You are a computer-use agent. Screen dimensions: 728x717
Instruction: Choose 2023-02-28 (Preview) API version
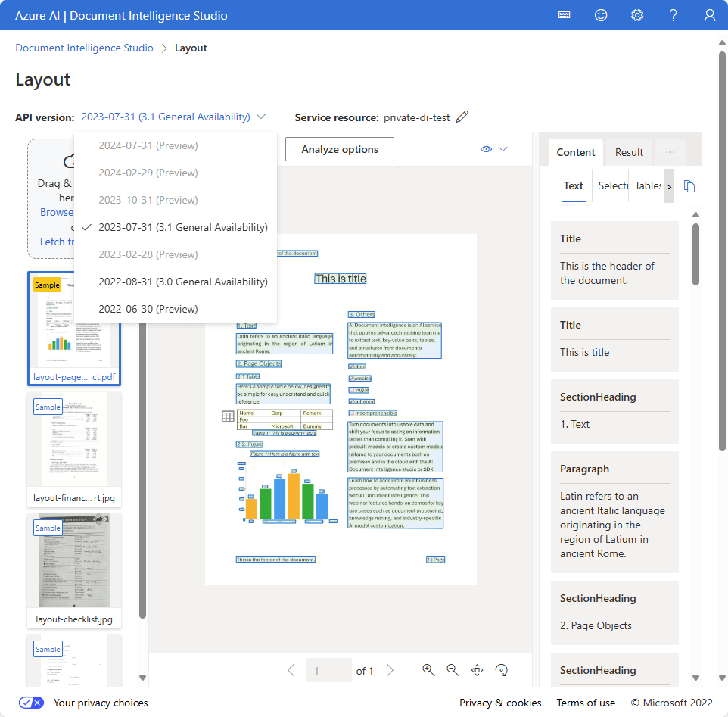tap(176, 254)
